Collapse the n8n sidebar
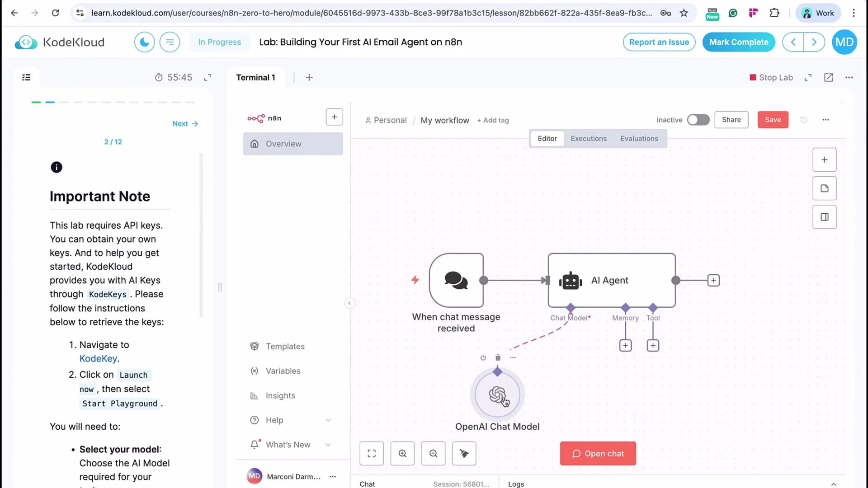 [349, 303]
